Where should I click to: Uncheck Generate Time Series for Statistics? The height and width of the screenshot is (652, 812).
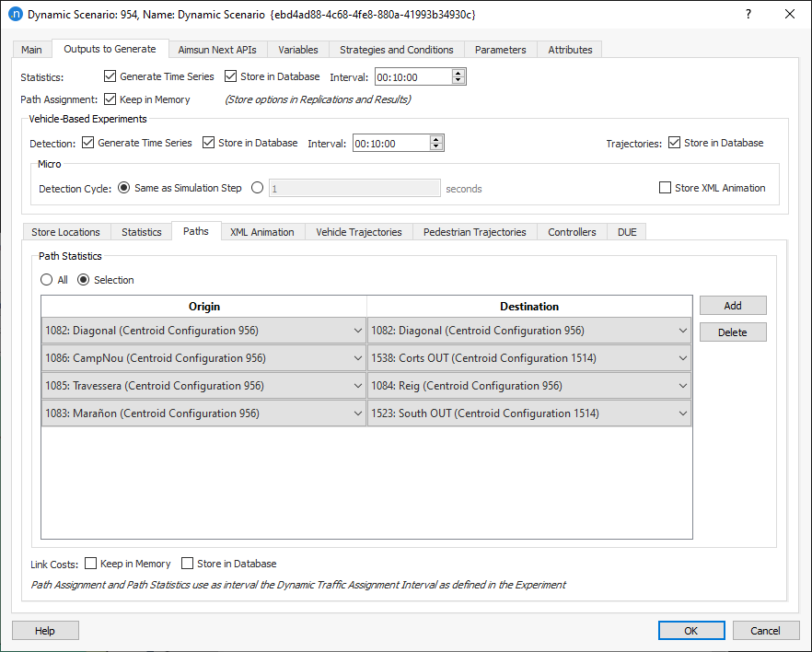coord(109,76)
